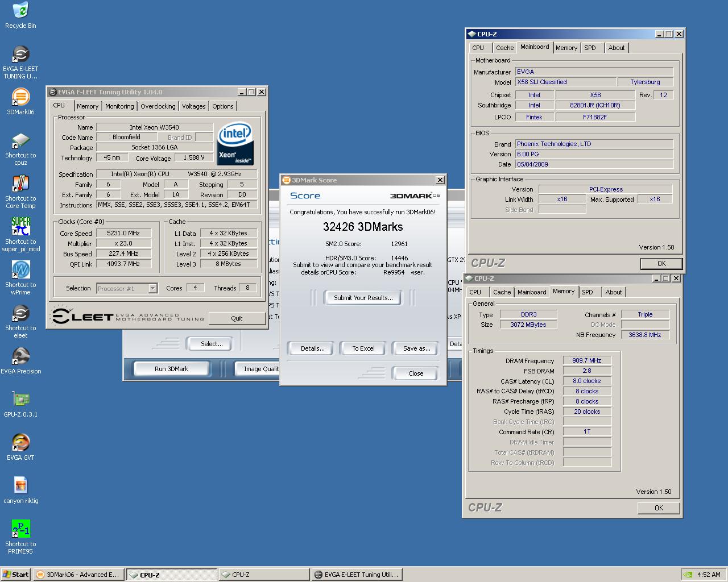
Task: Launch the Shortcut to wPrime icon
Action: click(20, 278)
